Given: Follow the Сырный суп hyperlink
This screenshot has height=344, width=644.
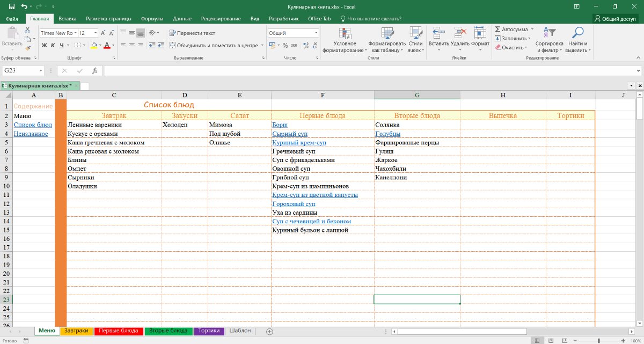Looking at the screenshot, I should pos(289,134).
